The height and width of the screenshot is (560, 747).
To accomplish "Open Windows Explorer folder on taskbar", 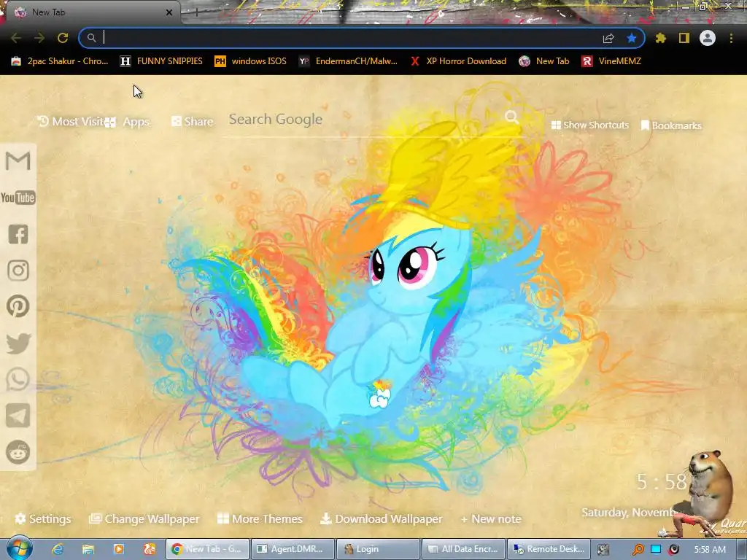I will (88, 549).
